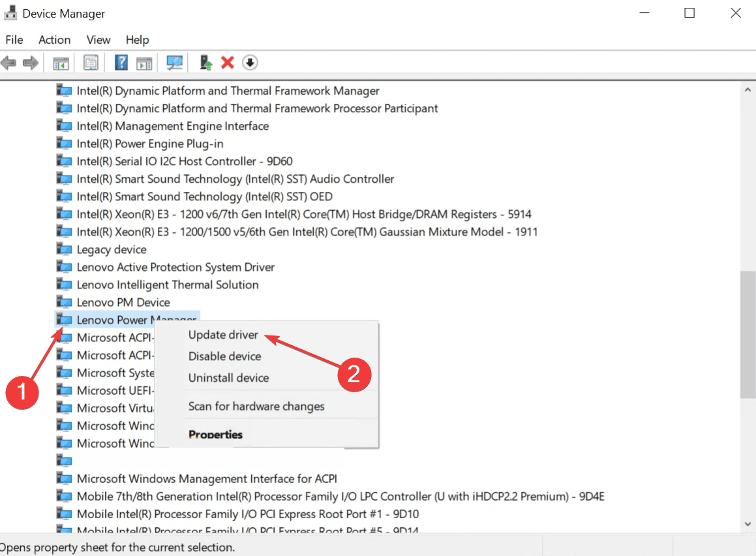Click the Device Manager title bar icon
Viewport: 756px width, 556px height.
[x=10, y=13]
